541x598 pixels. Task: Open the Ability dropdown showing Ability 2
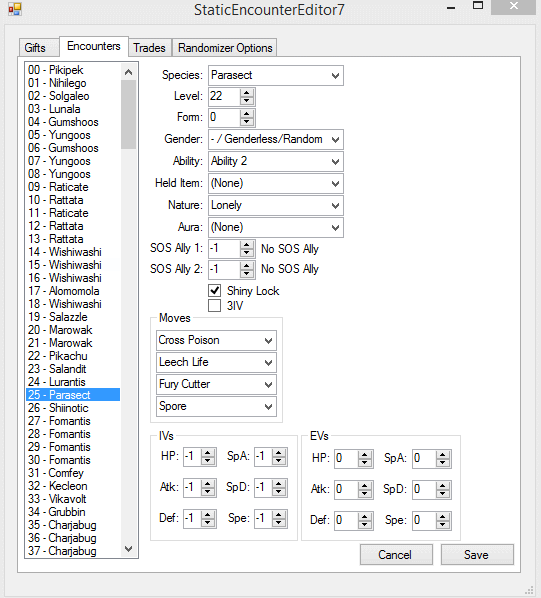pyautogui.click(x=276, y=161)
